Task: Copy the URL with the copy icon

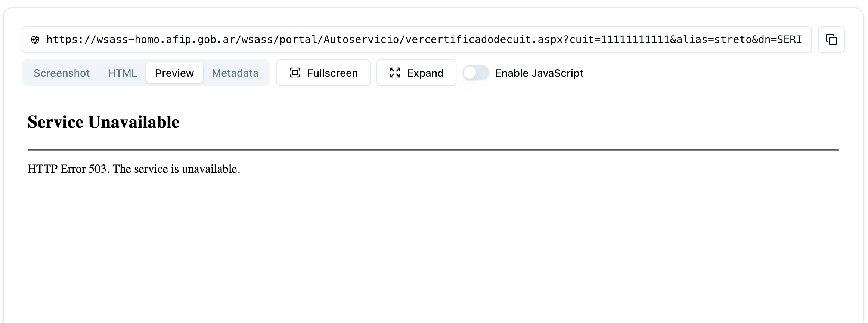Action: coord(831,40)
